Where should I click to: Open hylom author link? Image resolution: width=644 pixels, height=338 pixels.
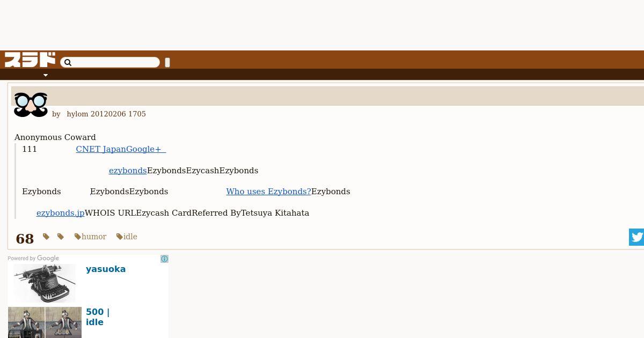coord(77,114)
